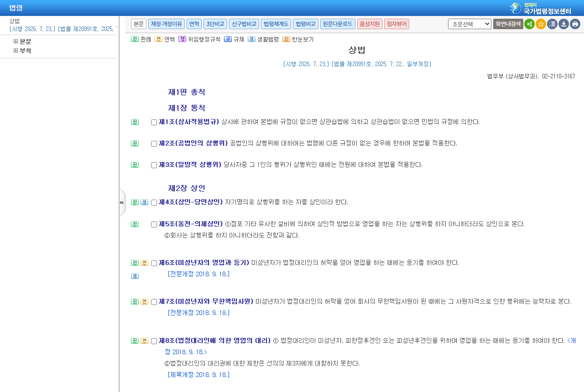The width and height of the screenshot is (584, 392).
Task: Open 연혁 icon for 제8조(법정대리인에 의한 영업의 대리)
Action: pos(144,340)
